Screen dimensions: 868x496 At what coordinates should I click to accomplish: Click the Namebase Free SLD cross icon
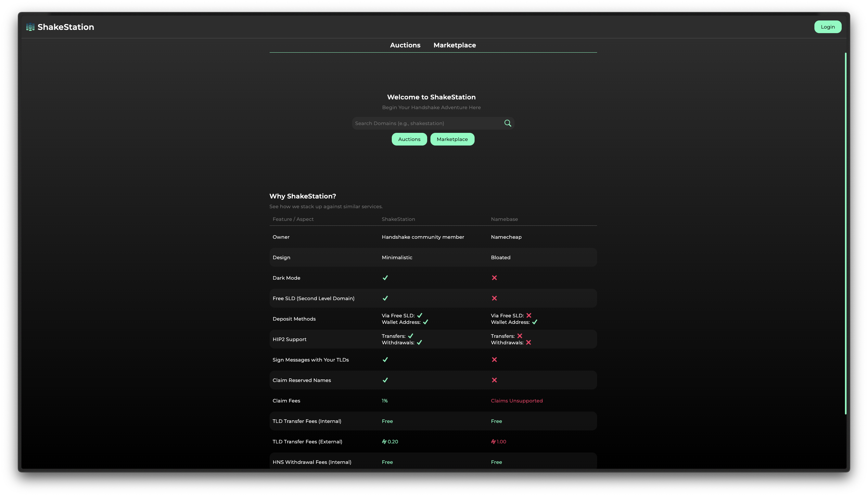coord(494,299)
